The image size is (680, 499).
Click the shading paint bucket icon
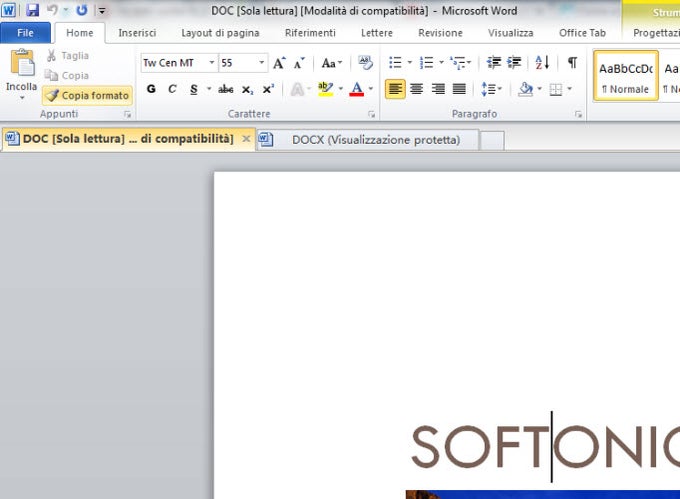pyautogui.click(x=525, y=89)
